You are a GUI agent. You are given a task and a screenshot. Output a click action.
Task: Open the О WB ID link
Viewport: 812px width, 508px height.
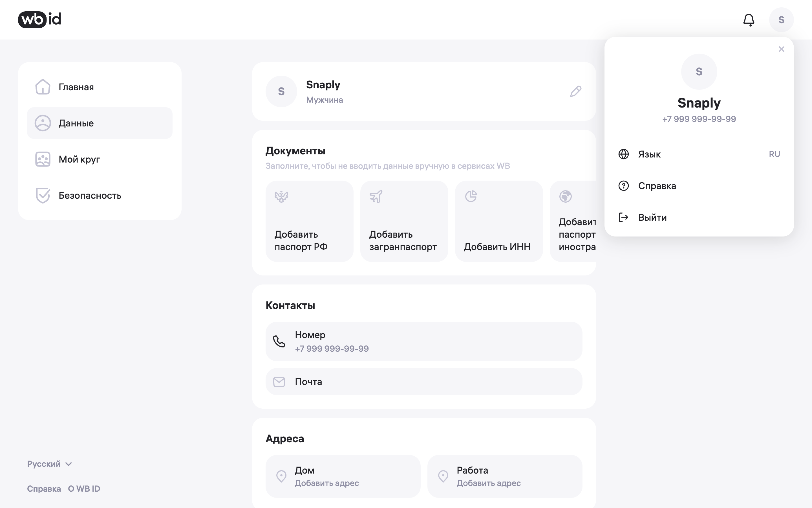(x=84, y=489)
